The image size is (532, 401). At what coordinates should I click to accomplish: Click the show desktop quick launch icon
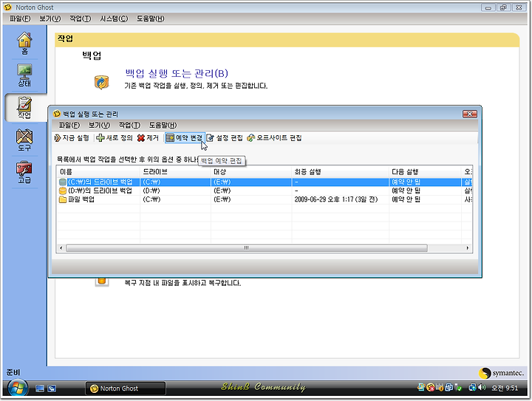[x=40, y=388]
